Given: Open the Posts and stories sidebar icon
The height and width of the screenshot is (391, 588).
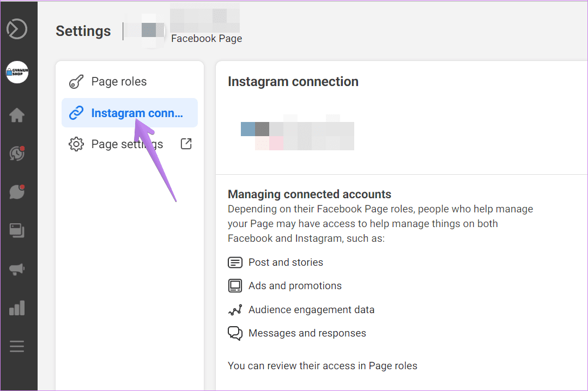Looking at the screenshot, I should (17, 230).
